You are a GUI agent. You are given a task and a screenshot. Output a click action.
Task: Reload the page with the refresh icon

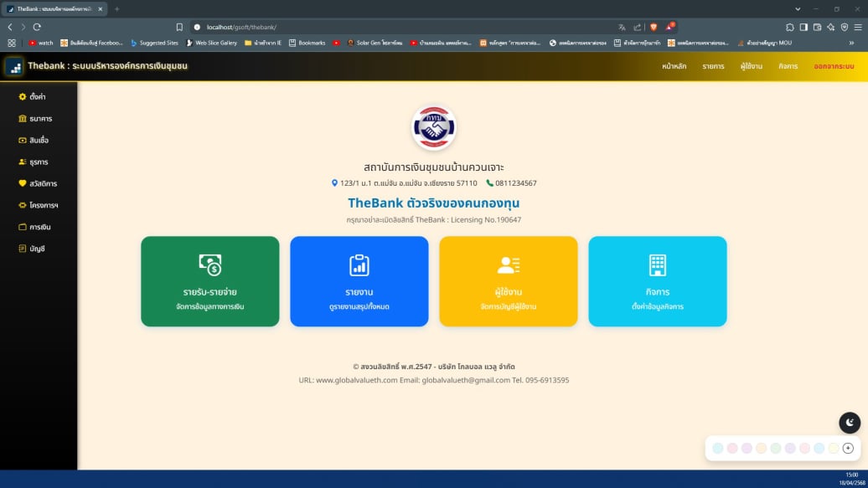tap(37, 27)
